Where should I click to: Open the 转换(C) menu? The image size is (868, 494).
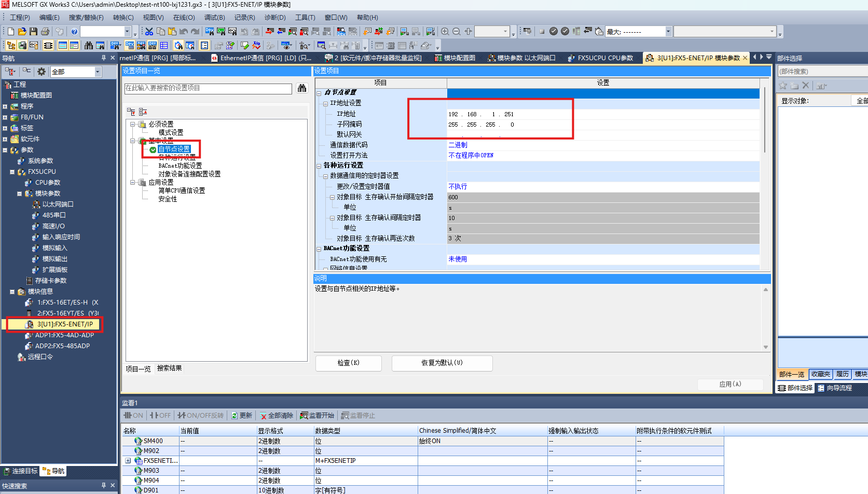(x=123, y=17)
